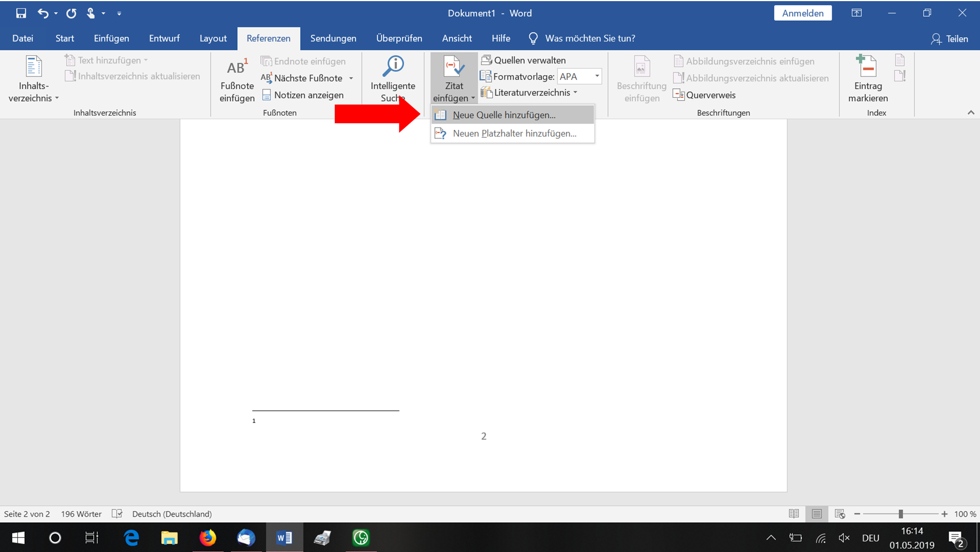The image size is (980, 552).
Task: Switch to web layout view in status bar
Action: (840, 514)
